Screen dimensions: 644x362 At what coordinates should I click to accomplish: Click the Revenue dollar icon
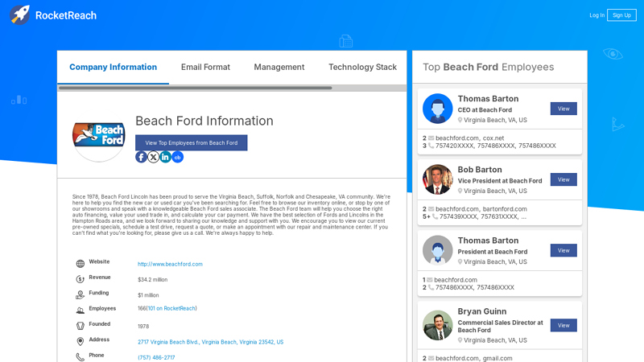click(x=80, y=279)
